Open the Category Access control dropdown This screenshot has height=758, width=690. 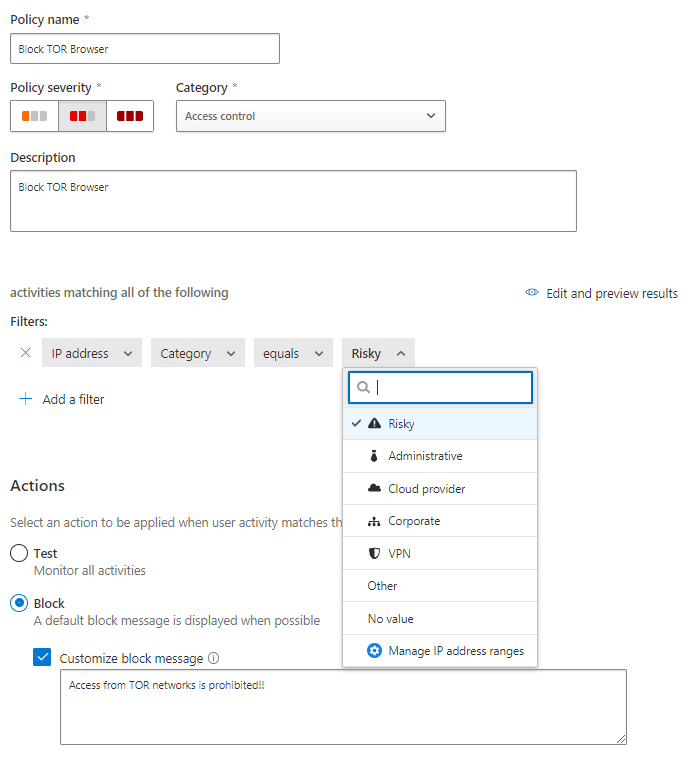tap(310, 116)
